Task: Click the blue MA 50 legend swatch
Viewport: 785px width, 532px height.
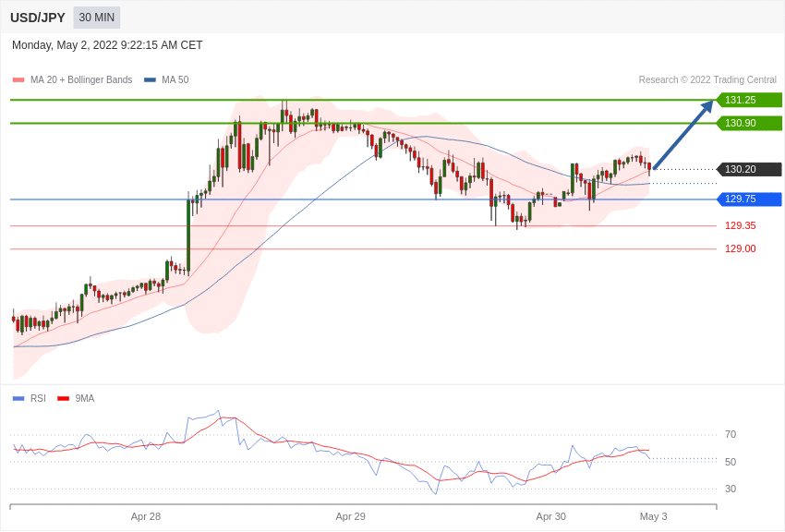Action: coord(150,80)
